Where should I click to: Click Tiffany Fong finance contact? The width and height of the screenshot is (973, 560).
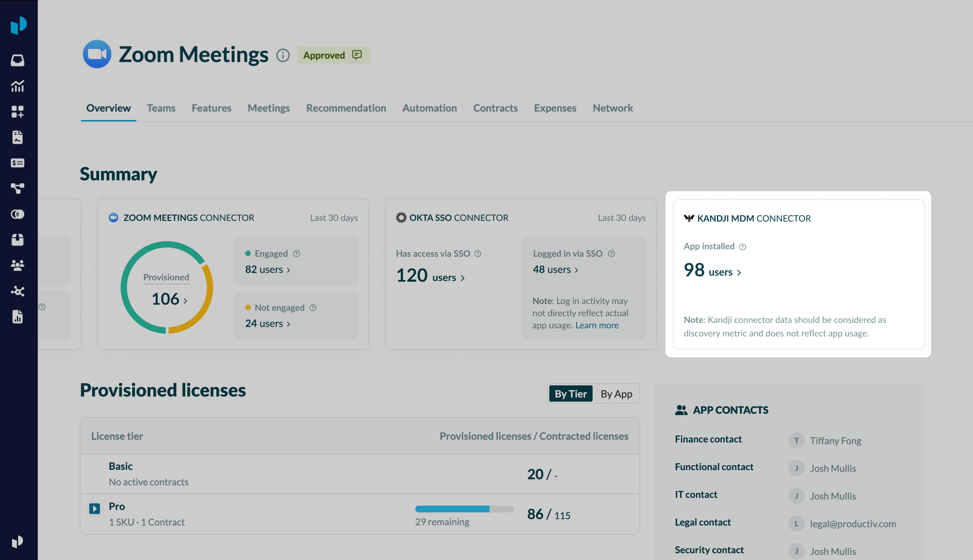click(x=835, y=441)
